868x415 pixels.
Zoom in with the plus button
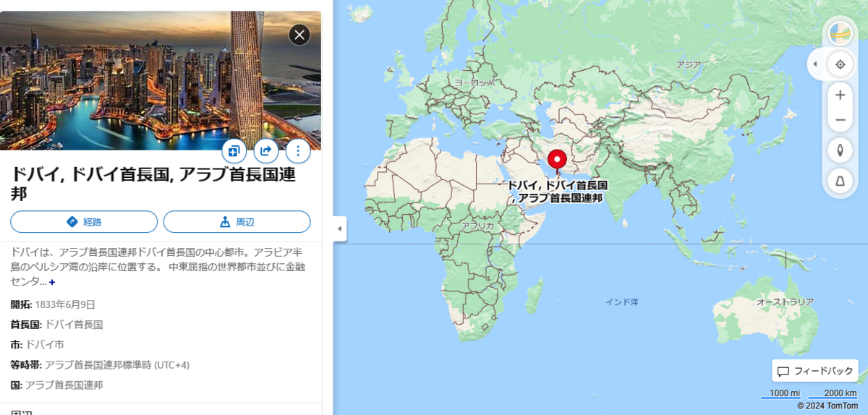(x=840, y=95)
